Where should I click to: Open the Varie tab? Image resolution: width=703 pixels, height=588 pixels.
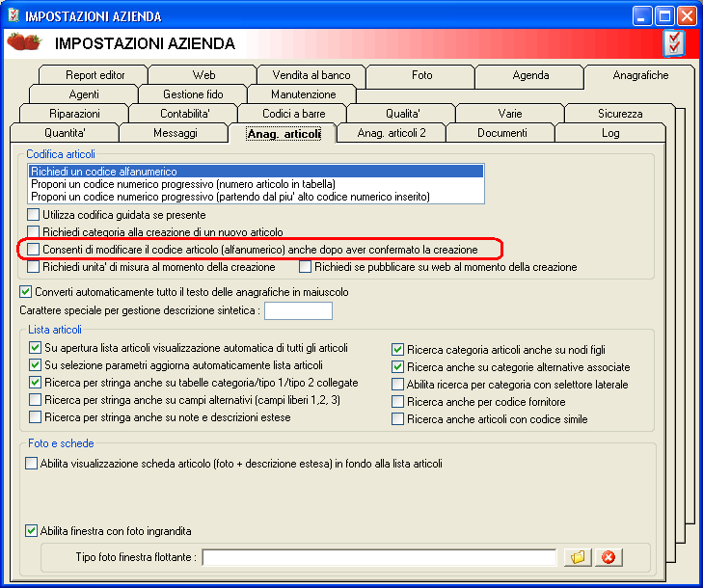click(x=510, y=114)
